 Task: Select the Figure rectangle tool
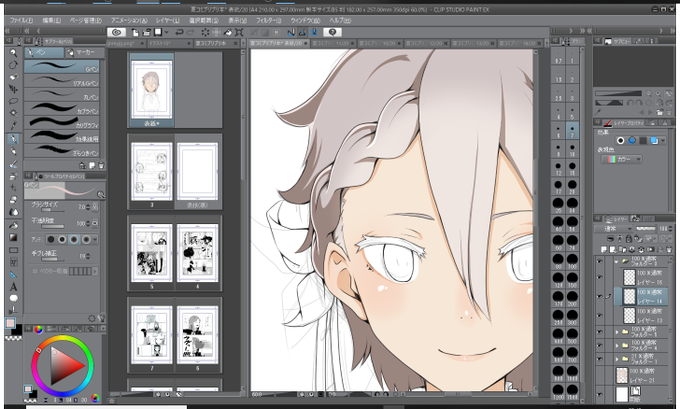(x=13, y=250)
